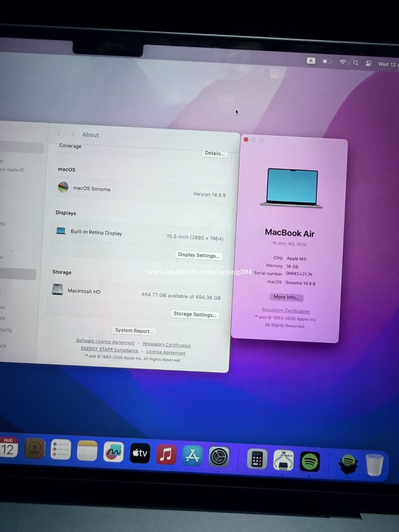Open Storage Settings... button
Viewport: 399px width, 532px height.
[x=195, y=314]
